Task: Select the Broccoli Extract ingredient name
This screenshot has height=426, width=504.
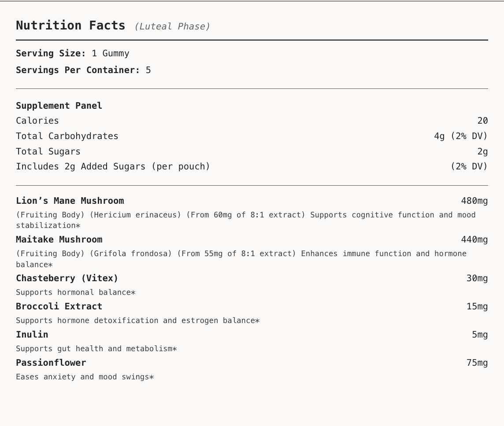Action: (x=59, y=306)
